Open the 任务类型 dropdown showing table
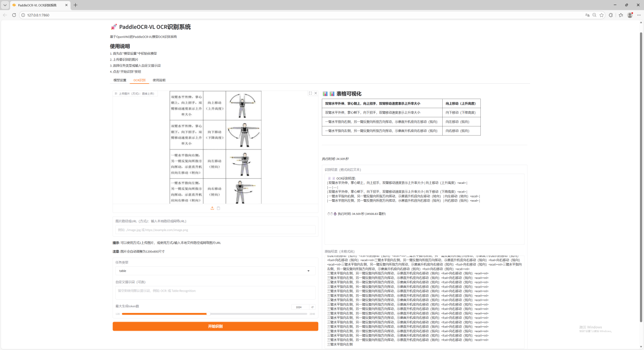Image resolution: width=644 pixels, height=350 pixels. 215,271
